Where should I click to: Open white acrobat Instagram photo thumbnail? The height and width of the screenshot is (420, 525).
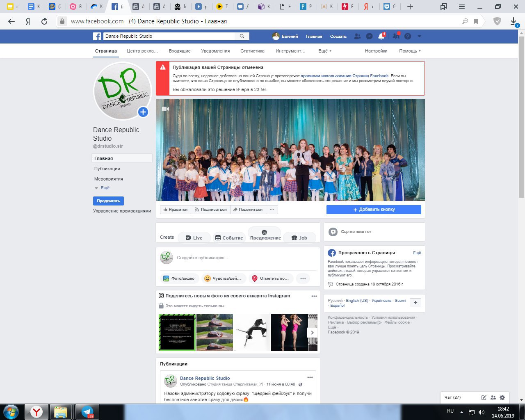pyautogui.click(x=252, y=333)
